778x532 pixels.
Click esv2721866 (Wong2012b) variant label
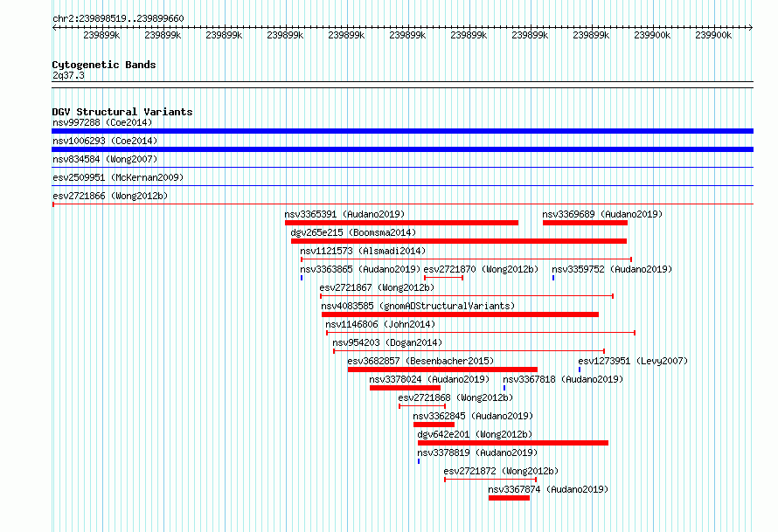(110, 196)
